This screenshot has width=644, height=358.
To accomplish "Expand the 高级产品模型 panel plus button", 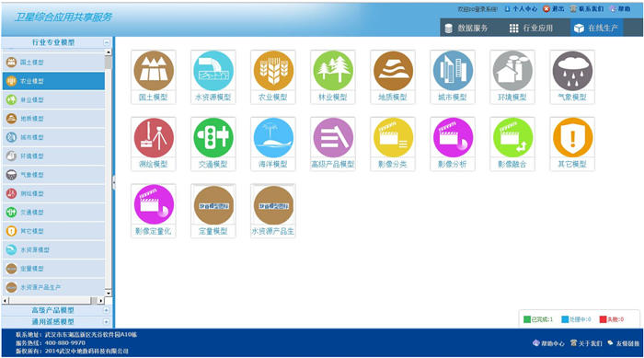I will coord(107,310).
